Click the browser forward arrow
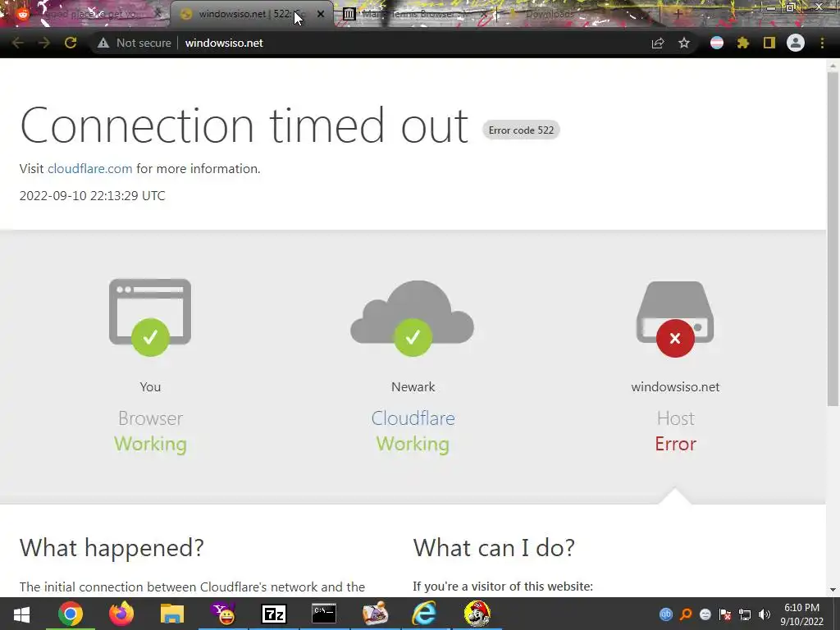 44,43
